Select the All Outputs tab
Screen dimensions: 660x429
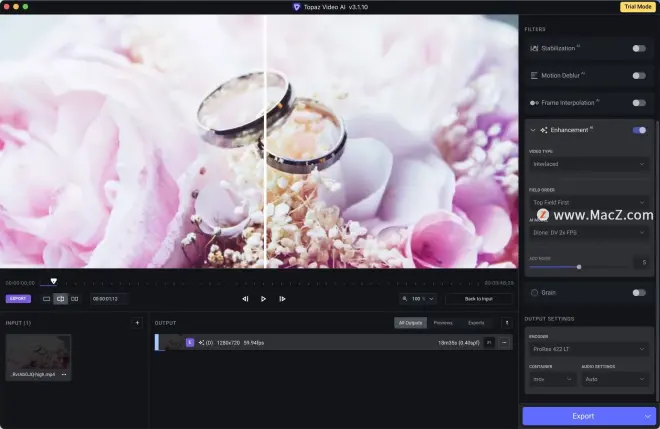(x=410, y=323)
